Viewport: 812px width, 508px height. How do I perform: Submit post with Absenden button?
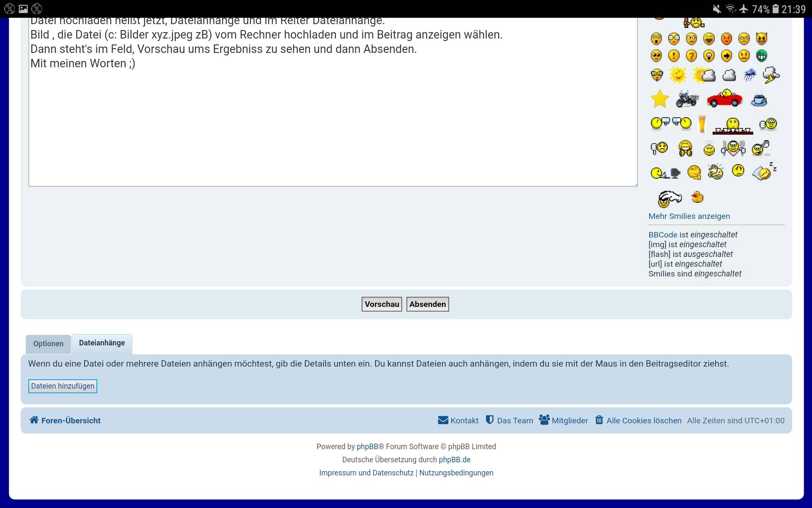[x=427, y=304]
